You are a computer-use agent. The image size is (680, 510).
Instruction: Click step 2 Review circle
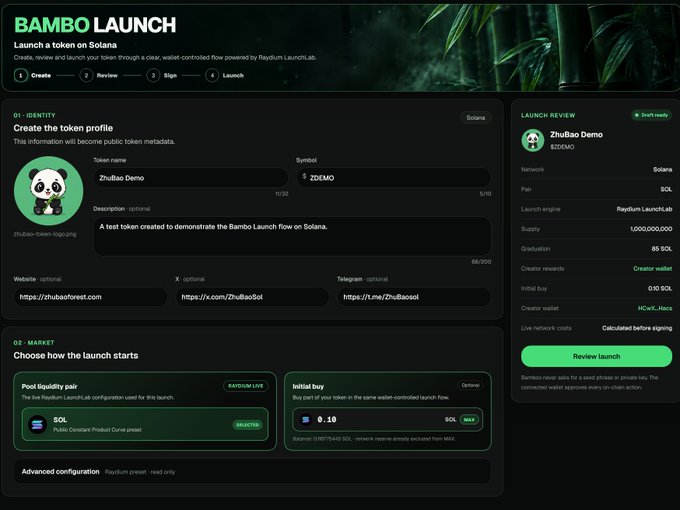point(86,75)
